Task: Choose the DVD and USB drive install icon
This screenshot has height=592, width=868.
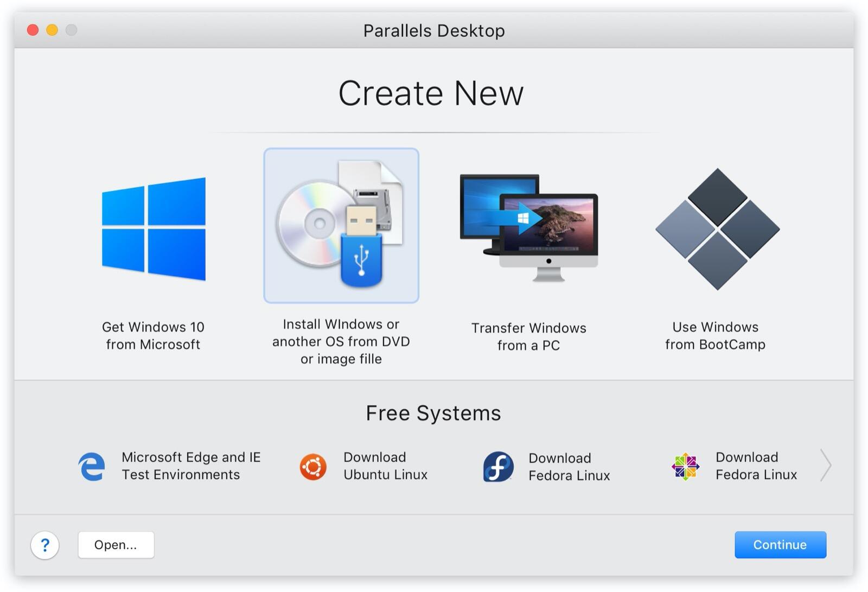Action: tap(341, 225)
